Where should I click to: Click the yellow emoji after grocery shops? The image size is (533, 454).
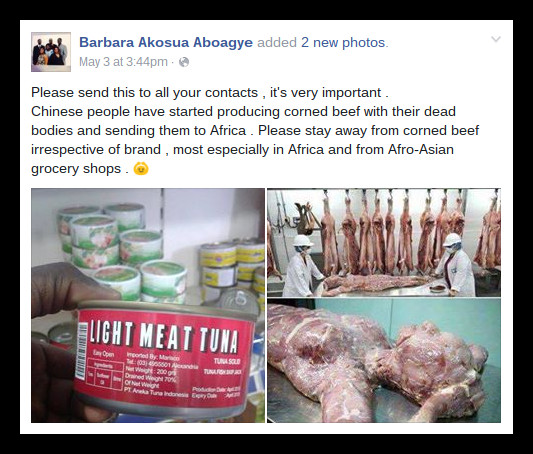141,169
